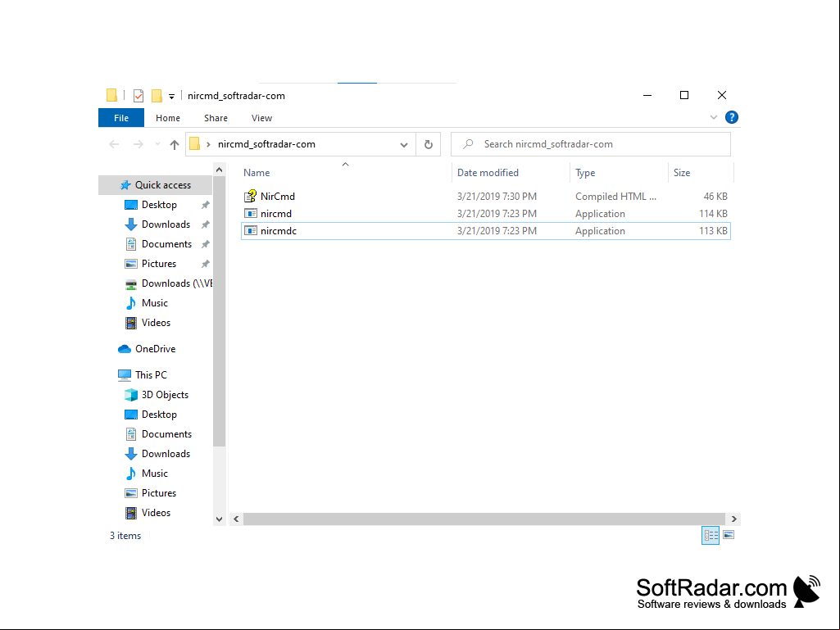Open Pictures under This PC

point(158,493)
